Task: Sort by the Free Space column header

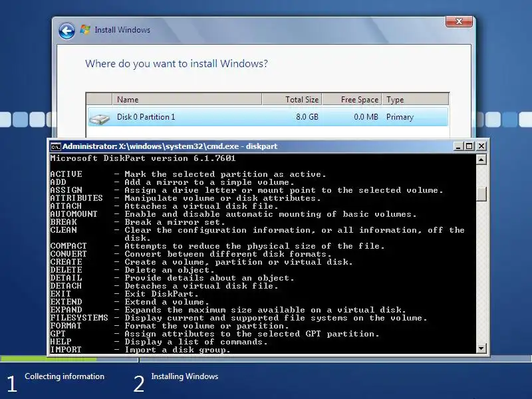Action: (352, 99)
